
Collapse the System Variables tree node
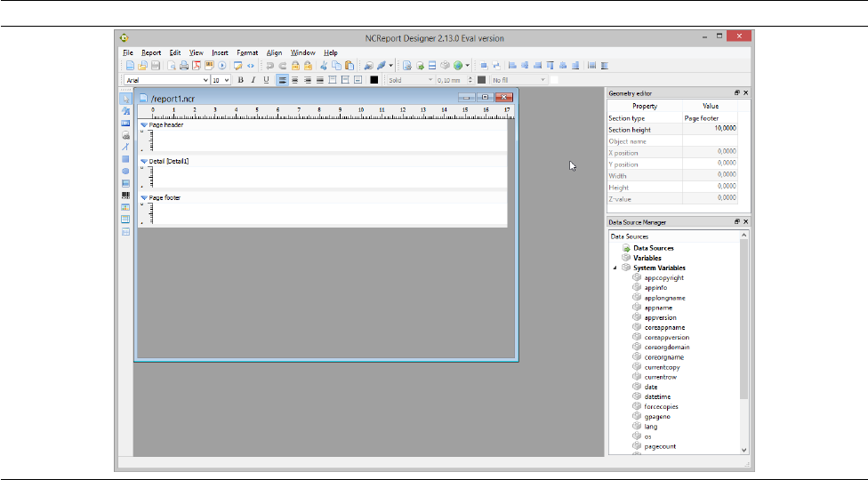(x=614, y=268)
